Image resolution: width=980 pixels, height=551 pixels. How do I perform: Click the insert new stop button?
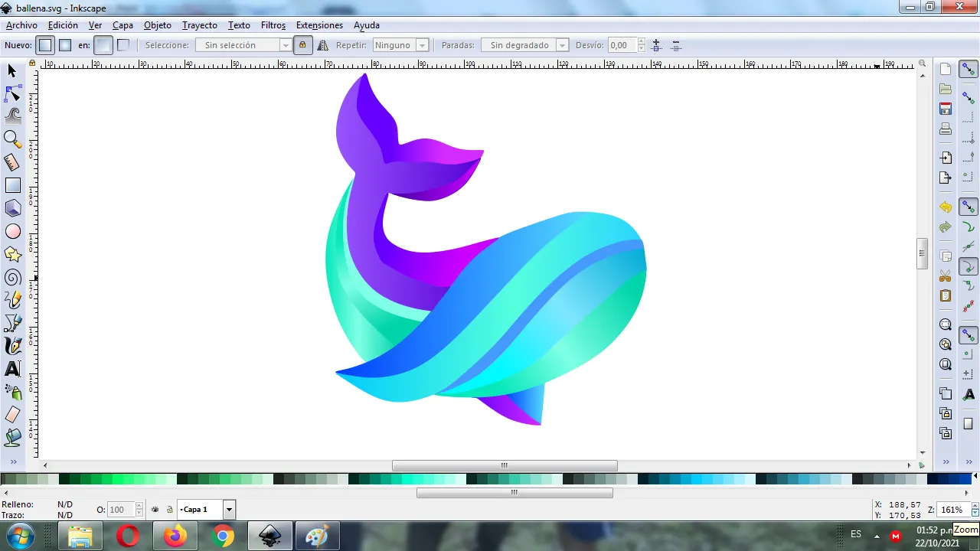point(656,45)
